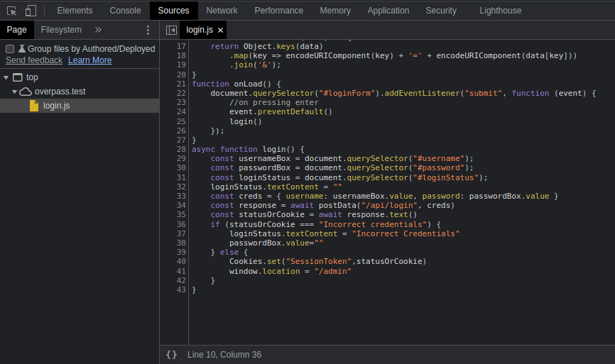Viewport: 615px width, 364px height.
Task: Click line number 30 in the gutter
Action: 181,167
